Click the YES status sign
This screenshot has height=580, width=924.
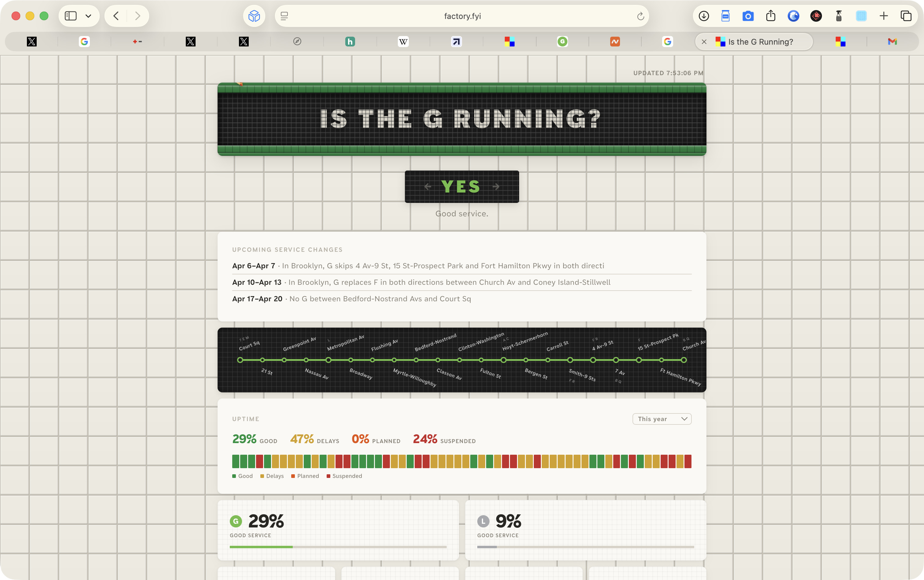tap(461, 187)
